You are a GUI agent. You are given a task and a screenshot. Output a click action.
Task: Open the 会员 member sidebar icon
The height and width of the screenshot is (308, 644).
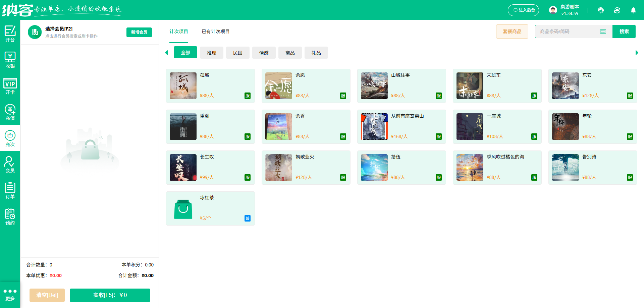coord(10,164)
